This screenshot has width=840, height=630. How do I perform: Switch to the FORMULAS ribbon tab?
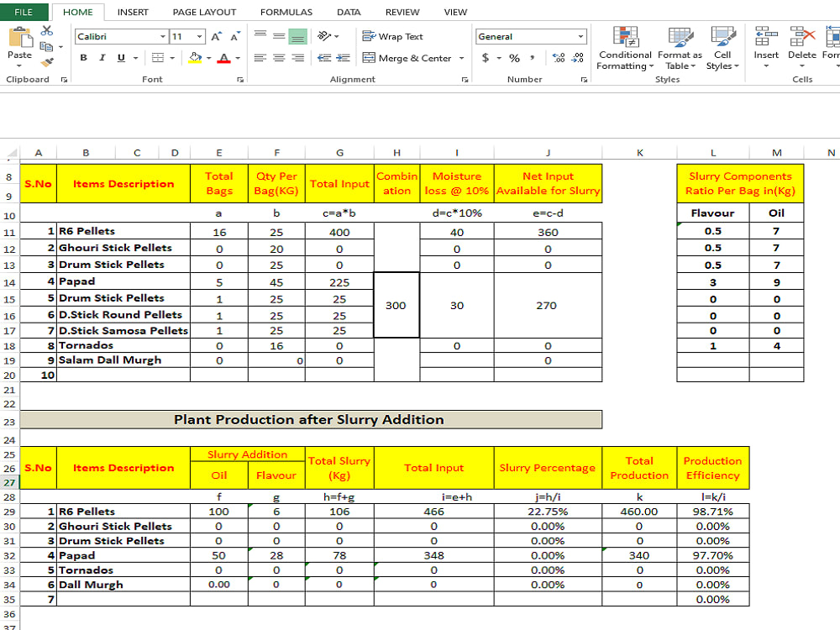[286, 12]
